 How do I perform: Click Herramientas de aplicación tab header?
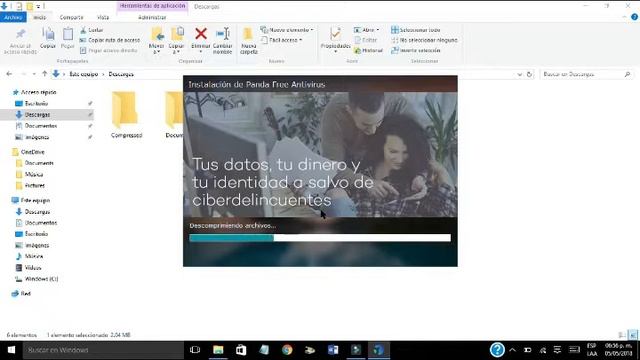pos(152,6)
